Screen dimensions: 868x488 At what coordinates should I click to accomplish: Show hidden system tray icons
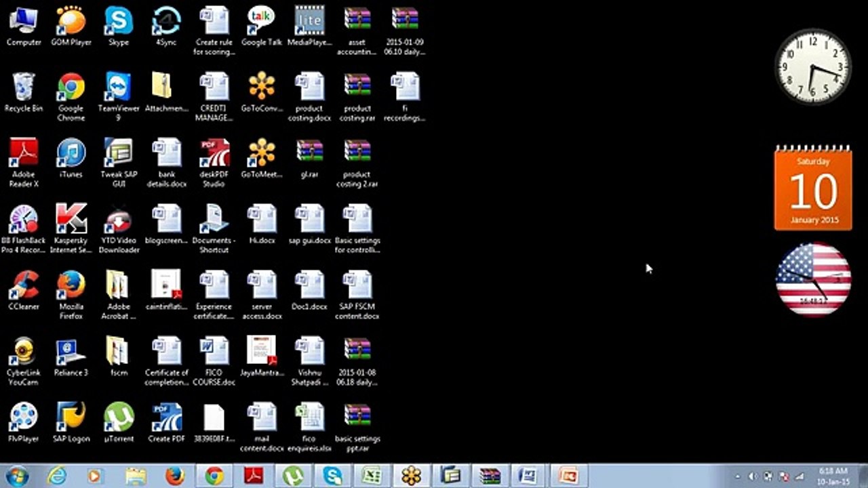738,476
